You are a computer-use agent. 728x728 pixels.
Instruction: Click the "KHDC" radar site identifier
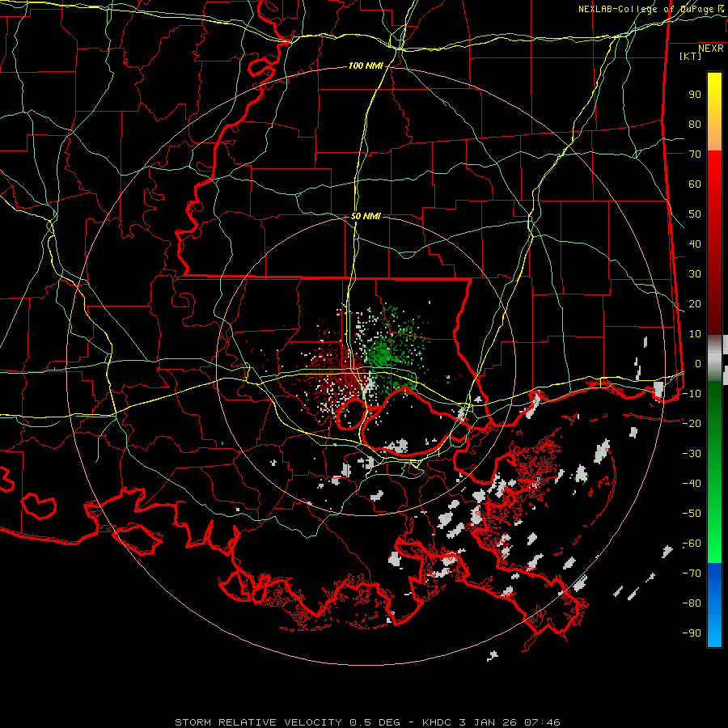(x=437, y=722)
